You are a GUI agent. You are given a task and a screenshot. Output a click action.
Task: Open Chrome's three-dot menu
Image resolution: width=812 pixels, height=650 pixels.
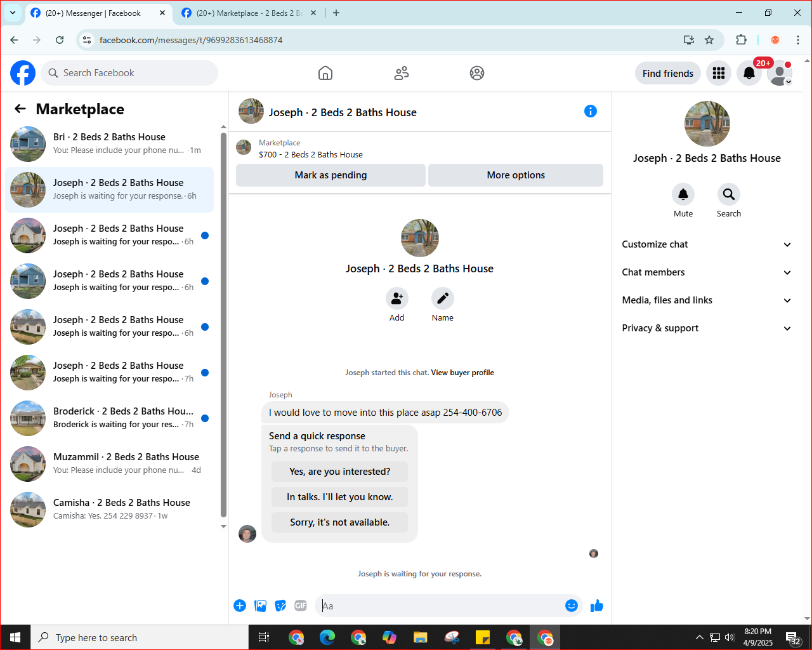[798, 40]
